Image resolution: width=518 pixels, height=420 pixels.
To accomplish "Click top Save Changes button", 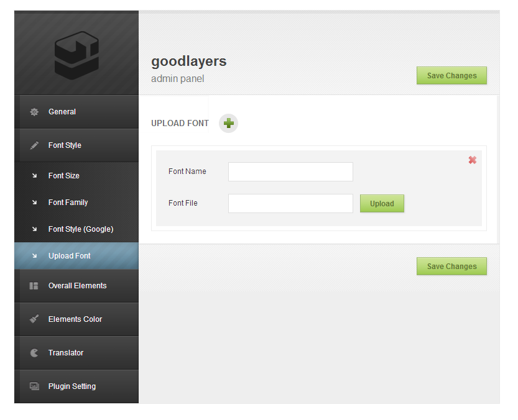I will (451, 76).
